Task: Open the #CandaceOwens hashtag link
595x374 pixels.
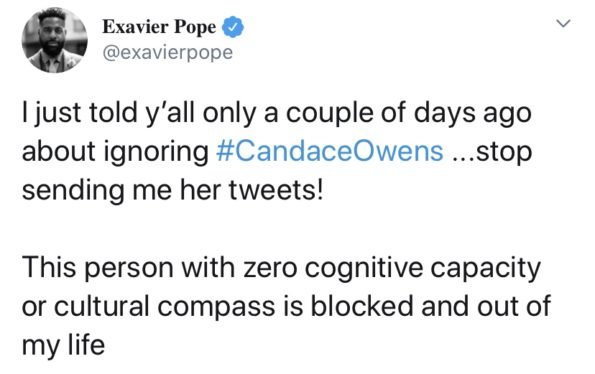Action: [330, 151]
